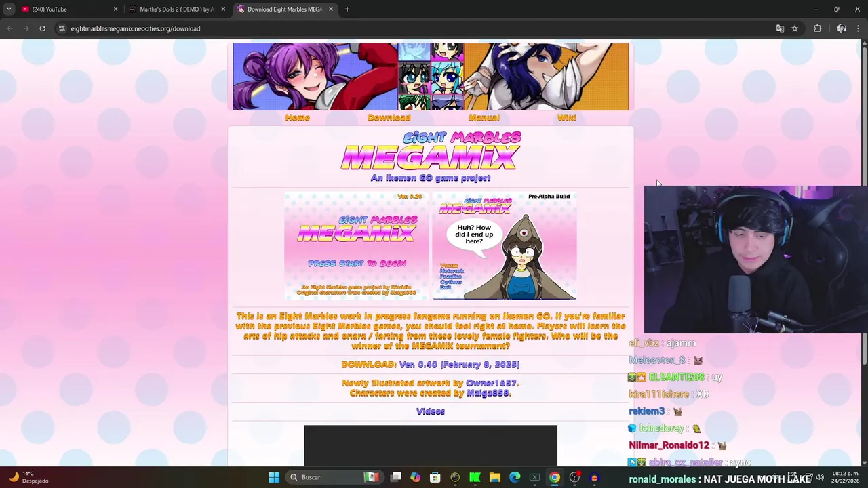The image size is (868, 488).
Task: Open the Wiki navigation link
Action: 566,118
